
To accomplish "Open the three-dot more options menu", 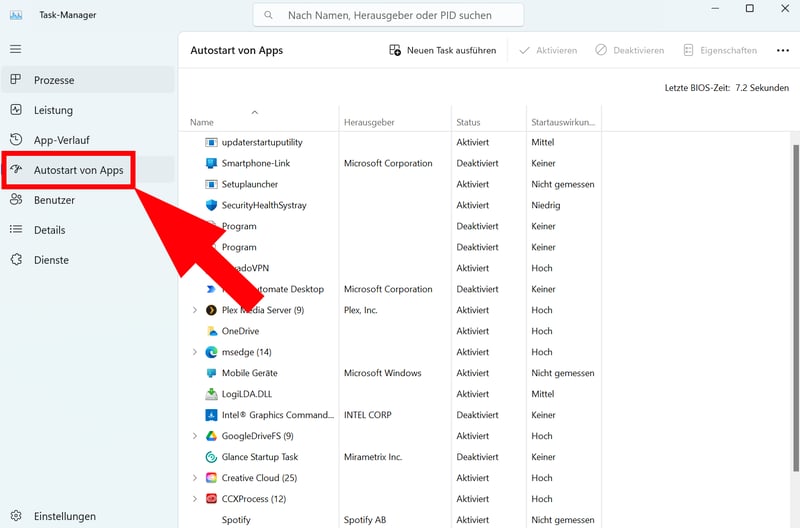I will click(x=780, y=50).
